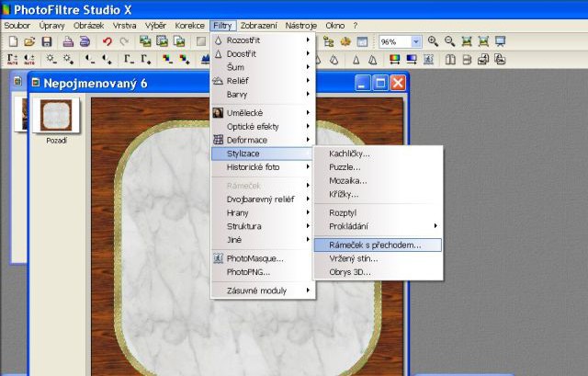Open the ? help menu
588x376 pixels.
(x=356, y=26)
